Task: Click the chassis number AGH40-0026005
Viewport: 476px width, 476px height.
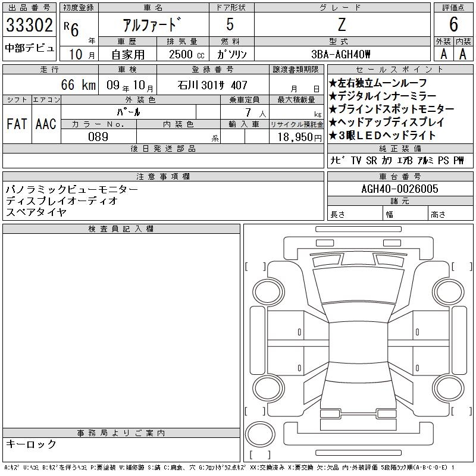Action: pos(400,189)
